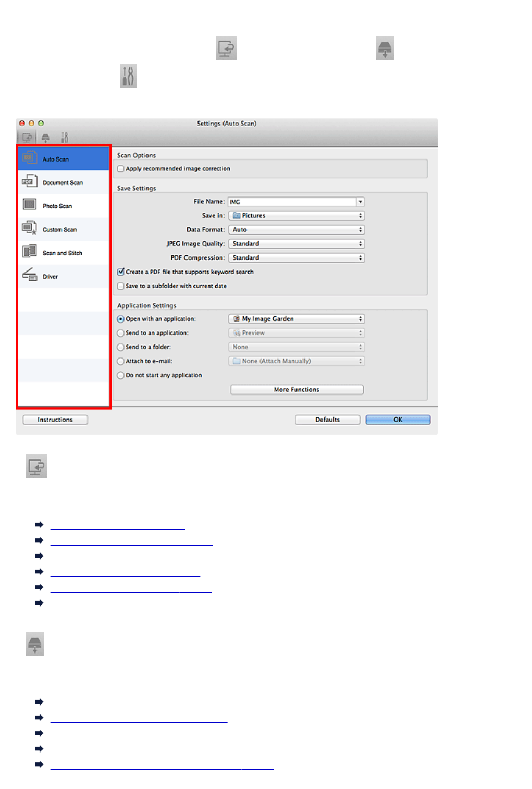Select Attach to e-mail radio button
This screenshot has height=789, width=532.
pos(121,361)
